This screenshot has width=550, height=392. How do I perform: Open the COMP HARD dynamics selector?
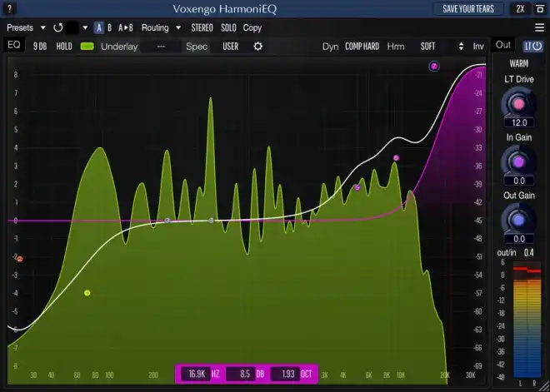[x=362, y=47]
